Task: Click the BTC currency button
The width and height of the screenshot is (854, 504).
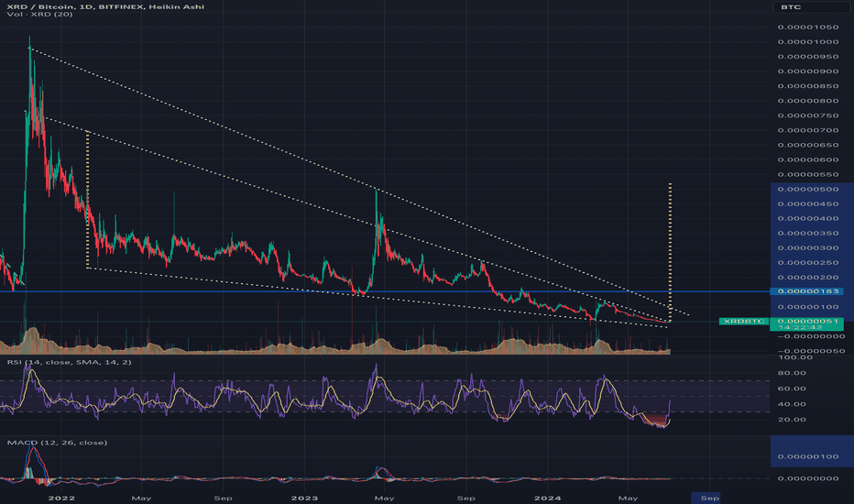Action: (x=810, y=7)
